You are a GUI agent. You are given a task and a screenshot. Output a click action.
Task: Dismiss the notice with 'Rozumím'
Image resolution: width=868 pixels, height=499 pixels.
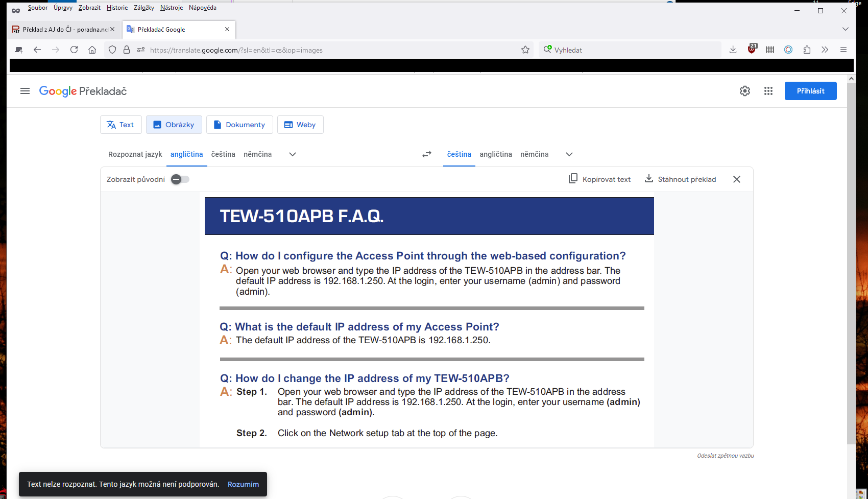243,484
